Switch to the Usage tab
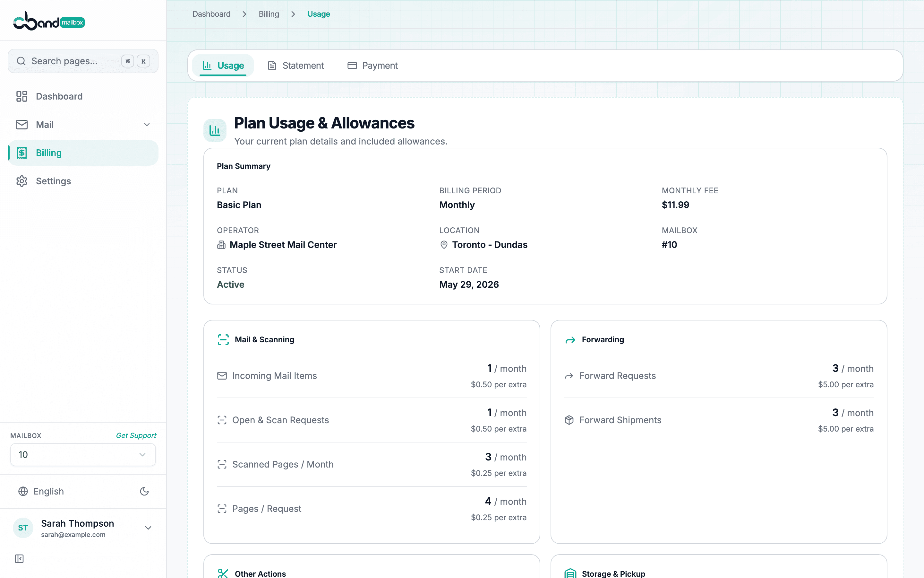924x578 pixels. click(223, 66)
